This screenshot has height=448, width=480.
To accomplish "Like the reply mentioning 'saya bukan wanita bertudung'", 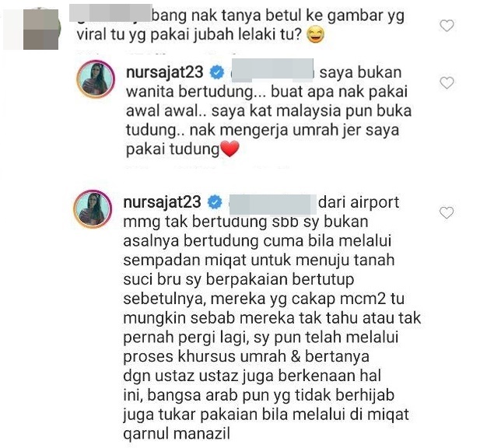I will [447, 82].
